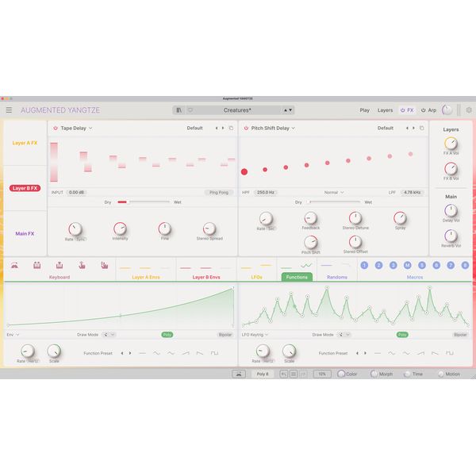
Task: Switch to the Main FX tab
Action: tap(25, 234)
